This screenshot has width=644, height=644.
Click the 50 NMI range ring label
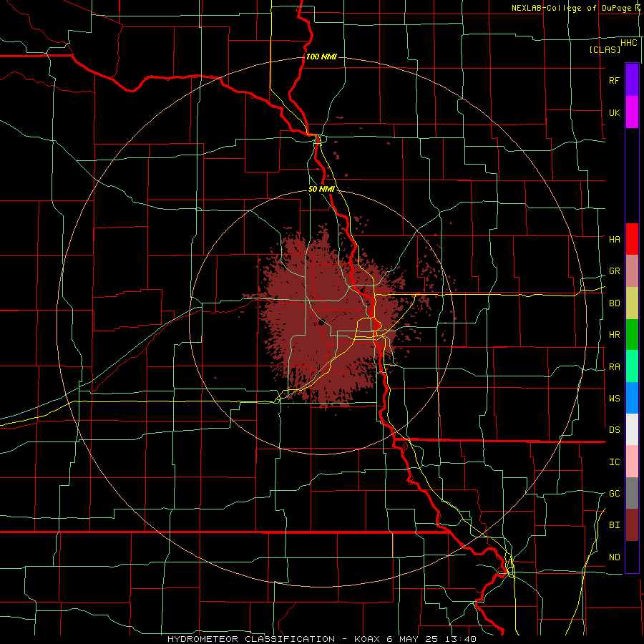click(321, 189)
